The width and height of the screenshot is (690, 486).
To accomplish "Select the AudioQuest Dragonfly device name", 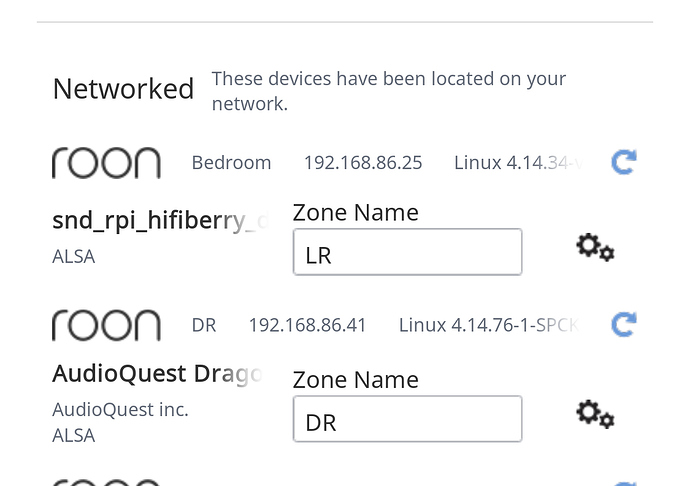I will click(x=157, y=374).
